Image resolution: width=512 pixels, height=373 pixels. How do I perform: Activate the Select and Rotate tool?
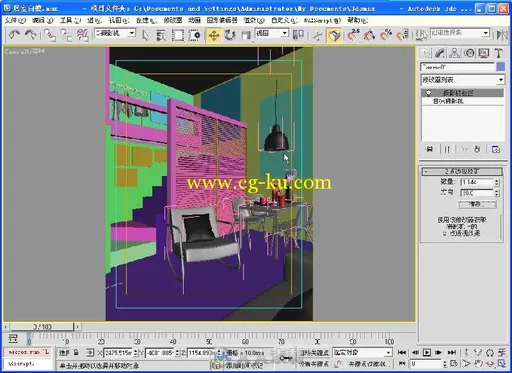[230, 35]
